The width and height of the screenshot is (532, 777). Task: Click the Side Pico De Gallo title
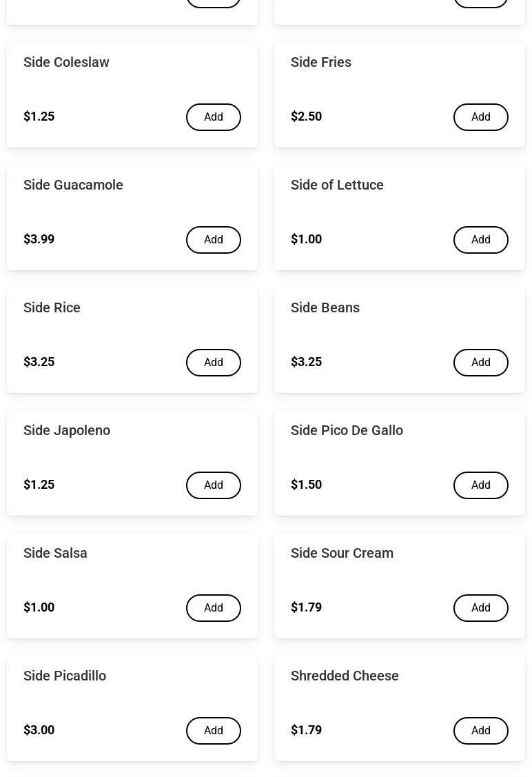347,430
